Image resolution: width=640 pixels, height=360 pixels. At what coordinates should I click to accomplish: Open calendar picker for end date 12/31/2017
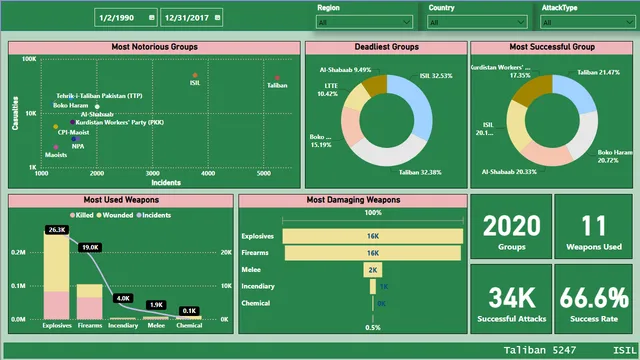coord(217,18)
